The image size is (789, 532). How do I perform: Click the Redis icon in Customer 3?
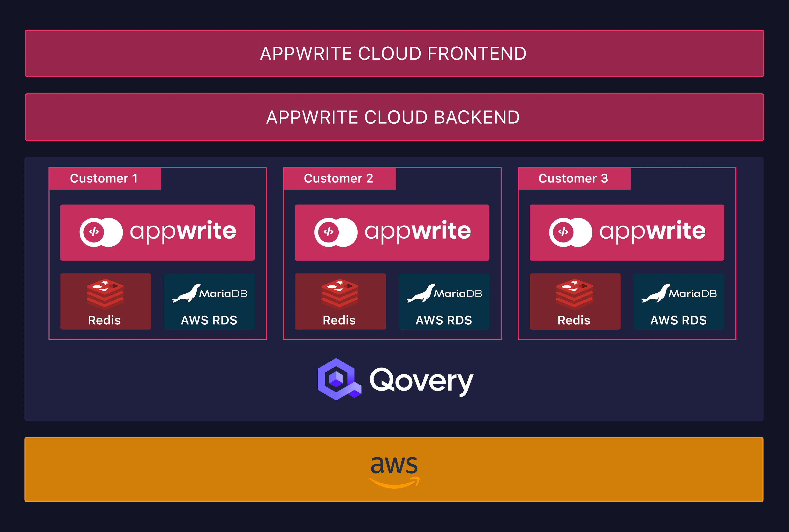pyautogui.click(x=574, y=294)
